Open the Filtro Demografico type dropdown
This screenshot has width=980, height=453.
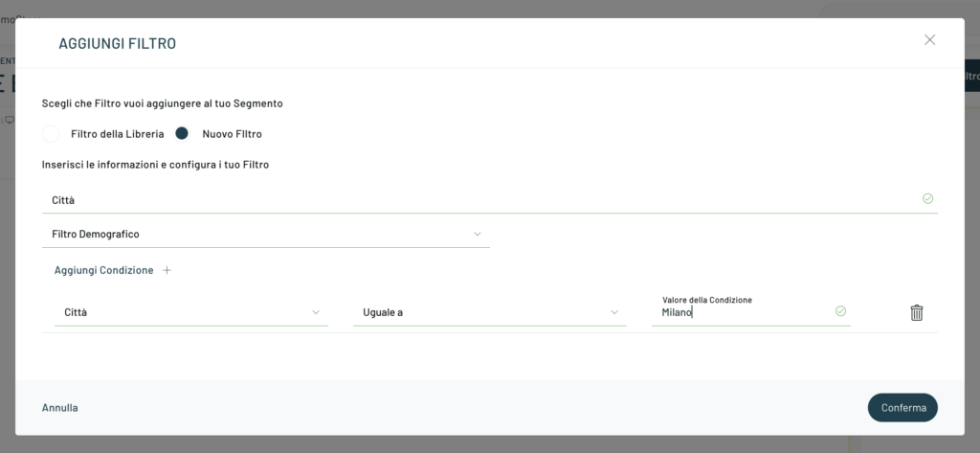pos(265,234)
